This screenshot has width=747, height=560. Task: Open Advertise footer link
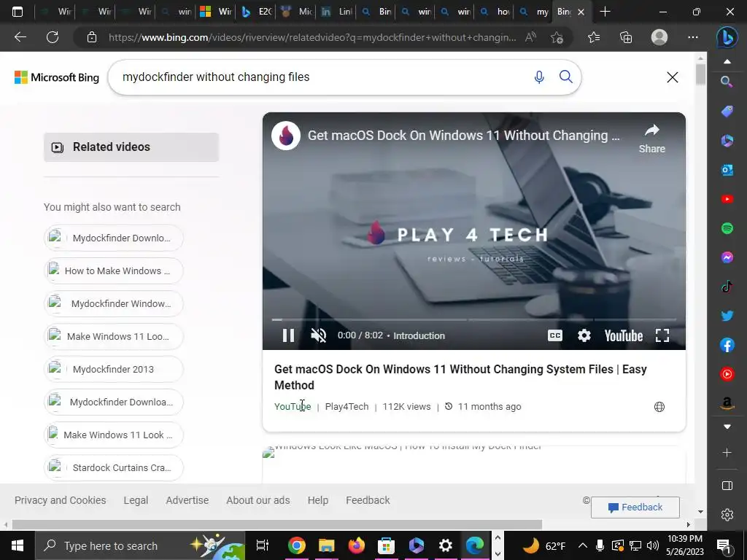[x=187, y=500]
